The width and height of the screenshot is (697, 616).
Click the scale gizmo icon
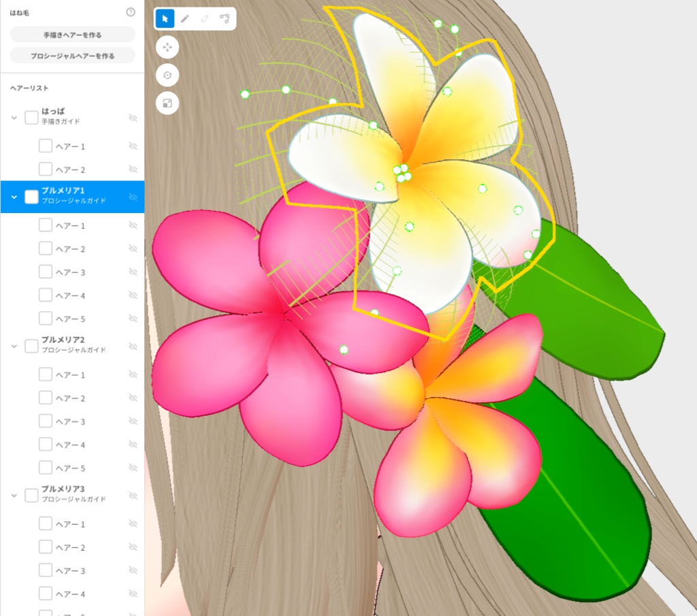click(167, 103)
